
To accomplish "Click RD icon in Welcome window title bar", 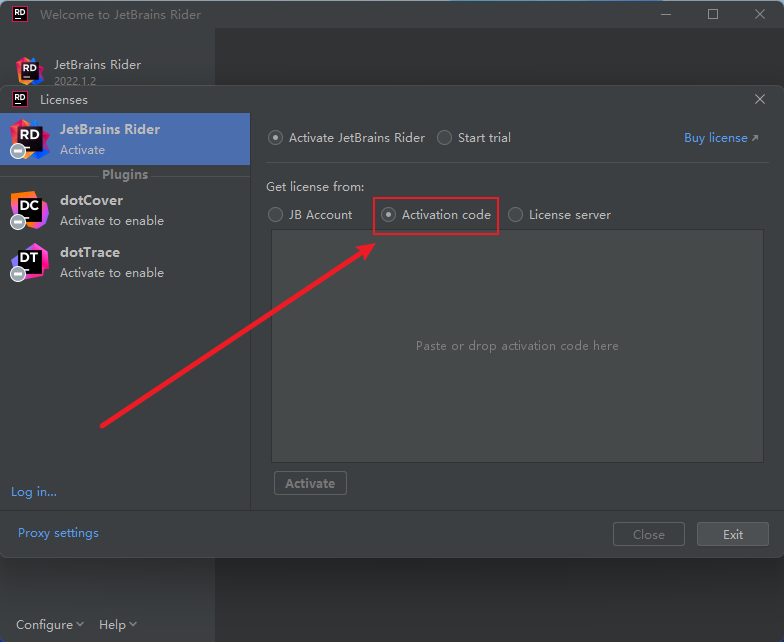I will coord(20,14).
